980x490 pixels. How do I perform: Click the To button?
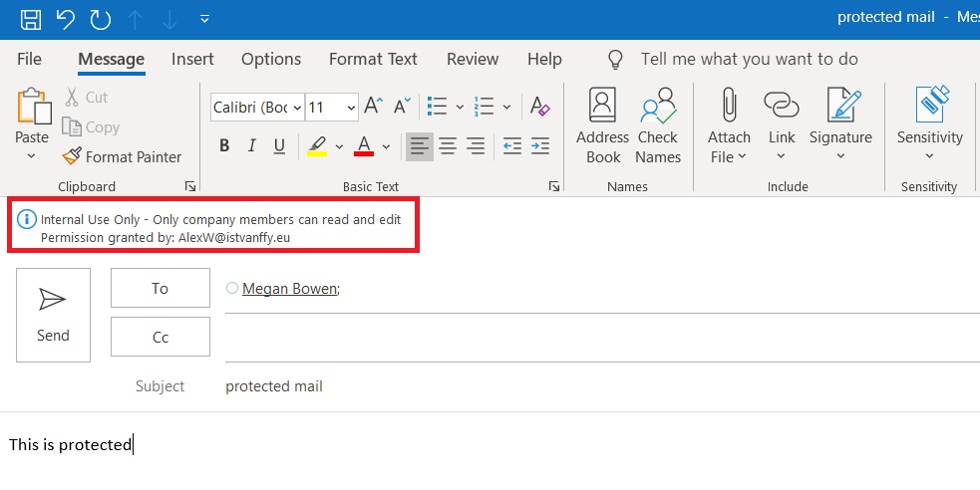pos(160,288)
